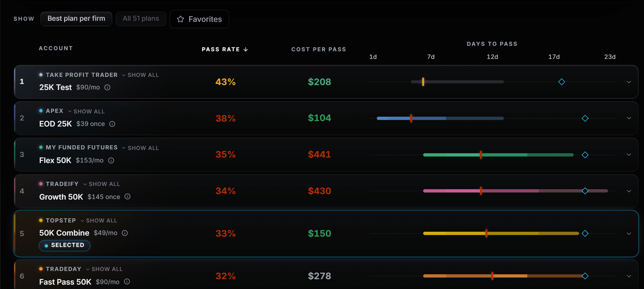Expand Topstep row details chevron
This screenshot has height=289, width=644.
(x=629, y=234)
